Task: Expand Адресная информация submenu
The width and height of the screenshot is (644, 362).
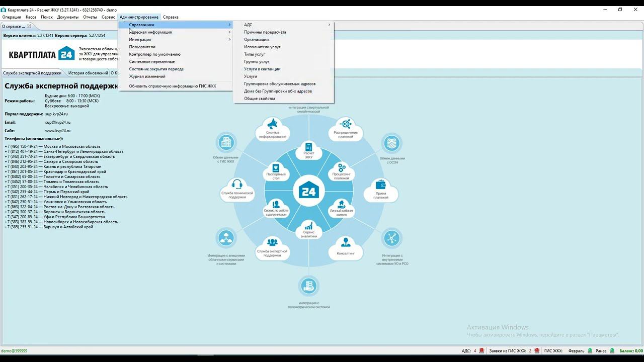Action: coord(176,32)
